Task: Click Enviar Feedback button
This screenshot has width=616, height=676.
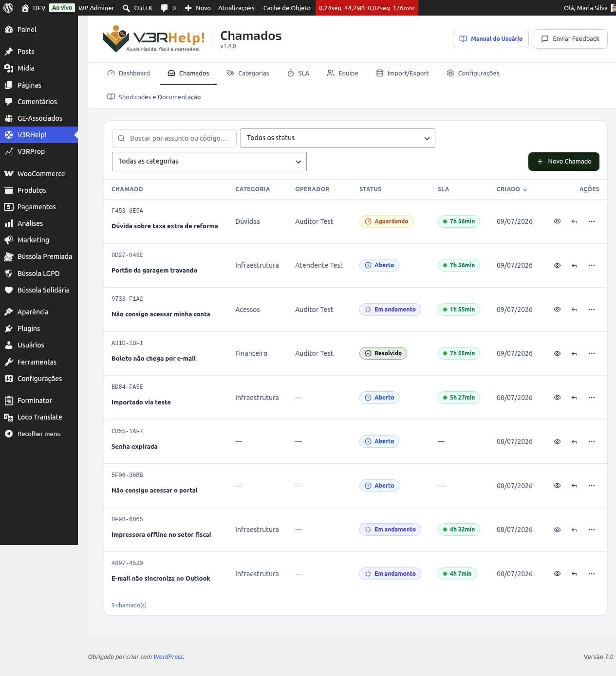Action: [x=570, y=39]
